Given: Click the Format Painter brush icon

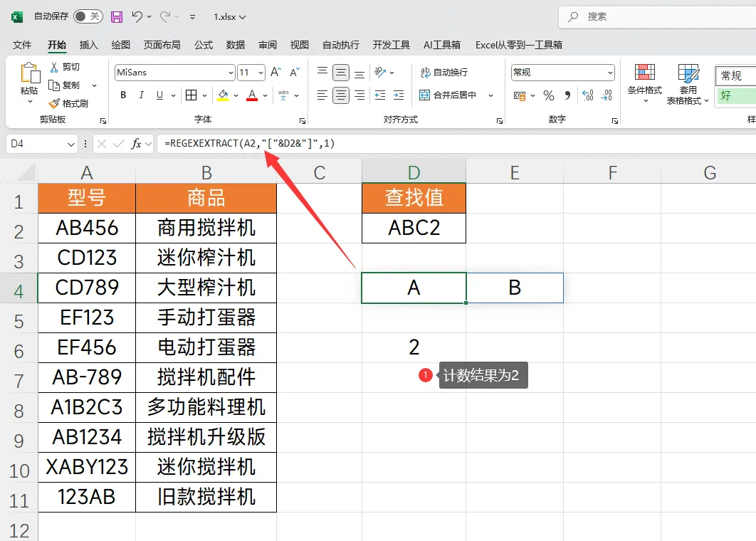Looking at the screenshot, I should coord(55,103).
